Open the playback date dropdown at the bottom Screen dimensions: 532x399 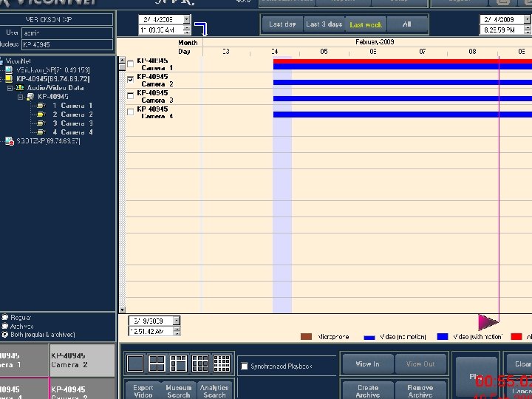click(x=177, y=321)
